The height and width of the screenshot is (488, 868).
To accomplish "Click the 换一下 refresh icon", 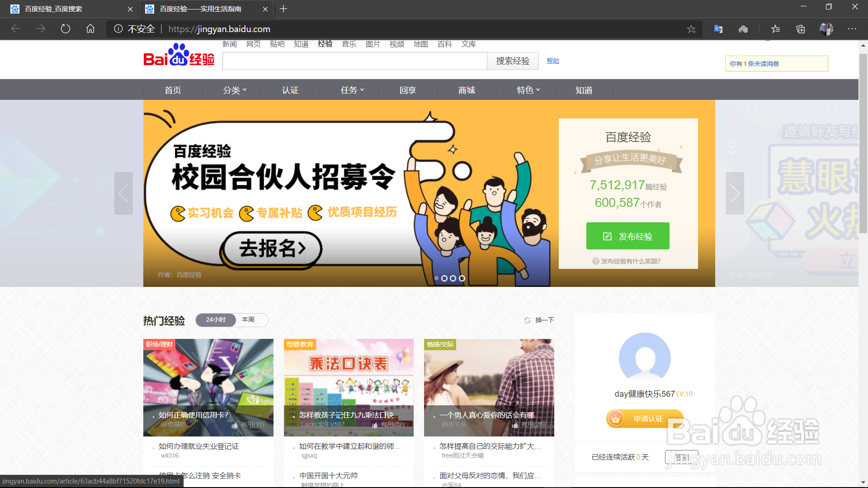I will click(527, 320).
